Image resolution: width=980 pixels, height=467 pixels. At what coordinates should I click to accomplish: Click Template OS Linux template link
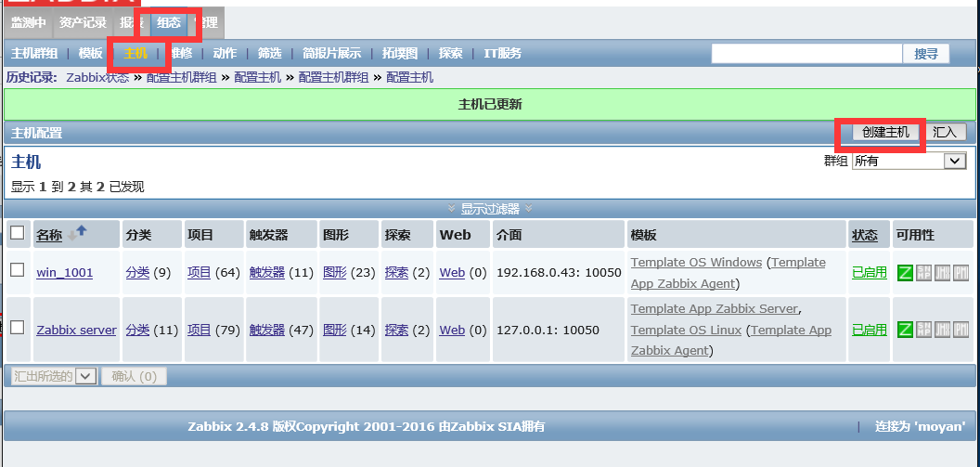click(x=686, y=331)
